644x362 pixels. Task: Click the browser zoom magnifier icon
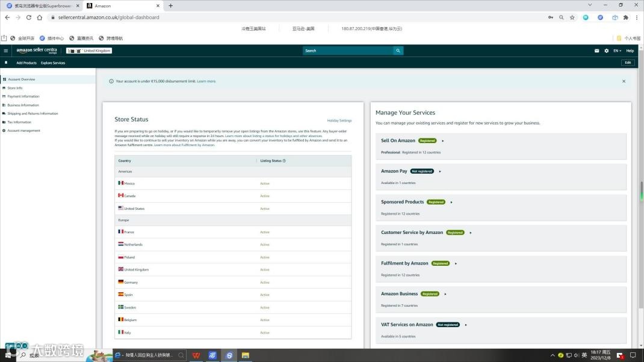(561, 17)
